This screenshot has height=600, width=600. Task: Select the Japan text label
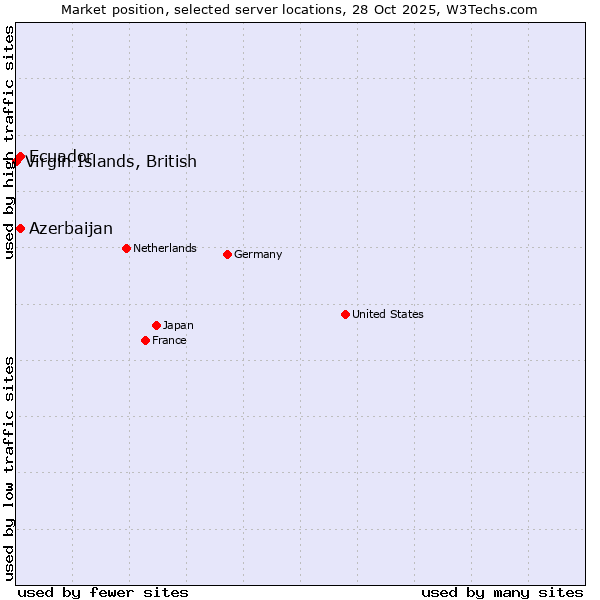pyautogui.click(x=178, y=325)
